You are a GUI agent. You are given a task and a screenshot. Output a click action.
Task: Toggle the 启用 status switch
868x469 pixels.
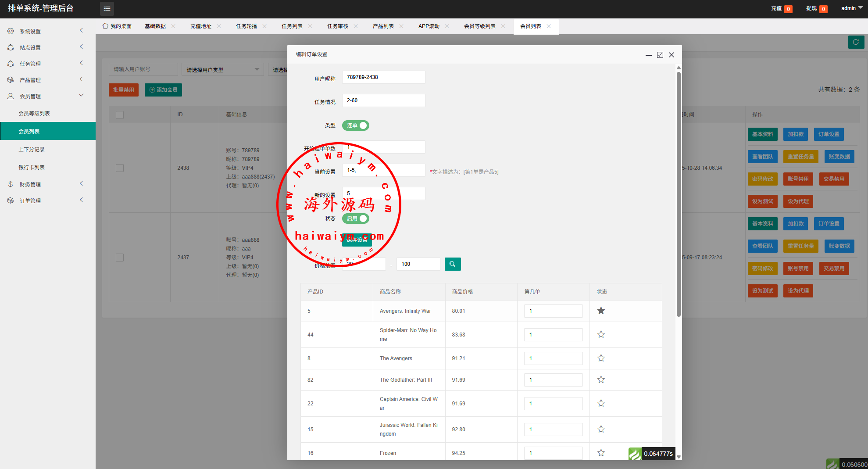355,218
